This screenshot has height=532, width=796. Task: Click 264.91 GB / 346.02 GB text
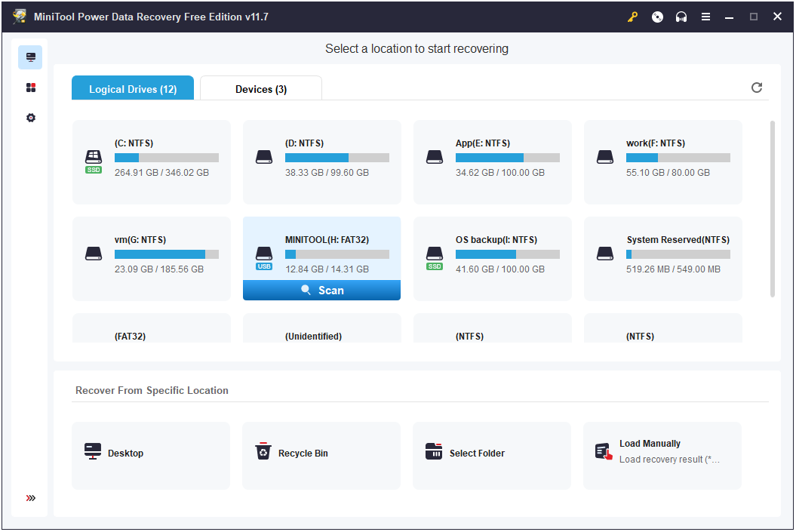tap(161, 173)
